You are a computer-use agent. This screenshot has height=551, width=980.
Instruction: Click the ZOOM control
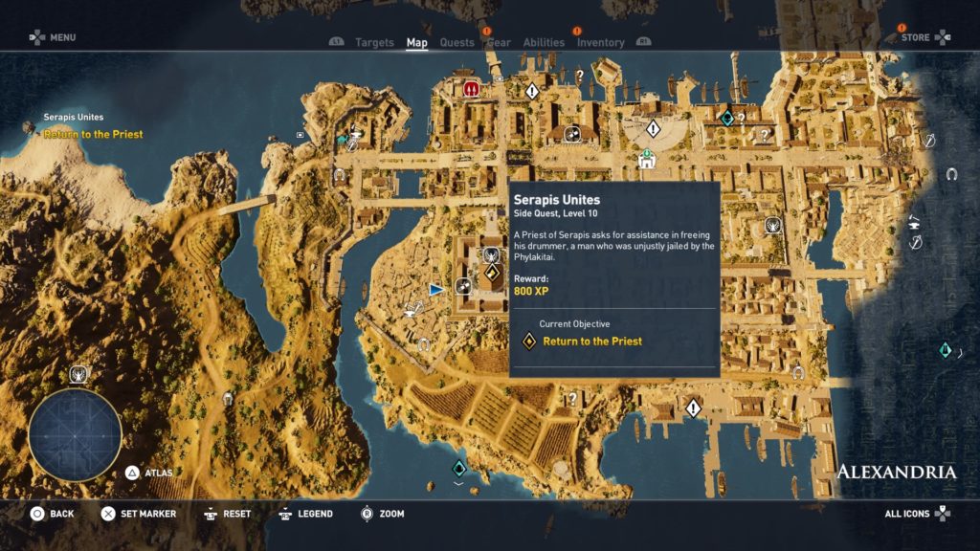point(383,514)
